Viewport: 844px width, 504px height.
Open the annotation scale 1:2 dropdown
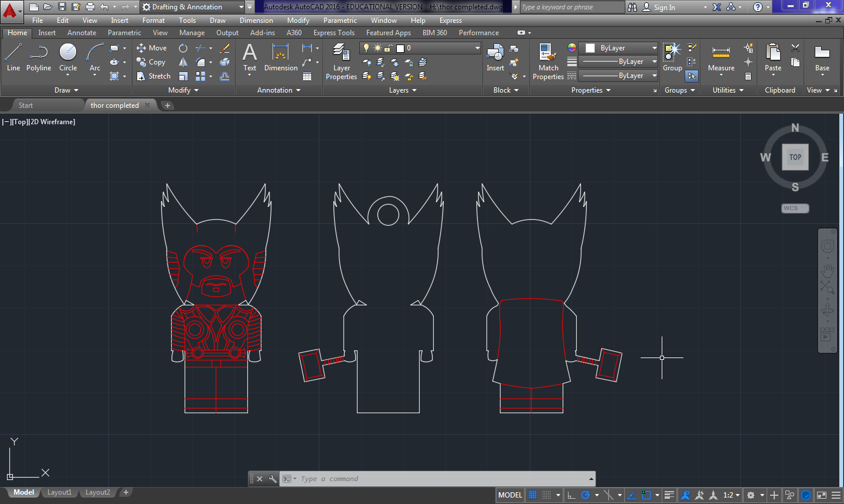coord(731,495)
